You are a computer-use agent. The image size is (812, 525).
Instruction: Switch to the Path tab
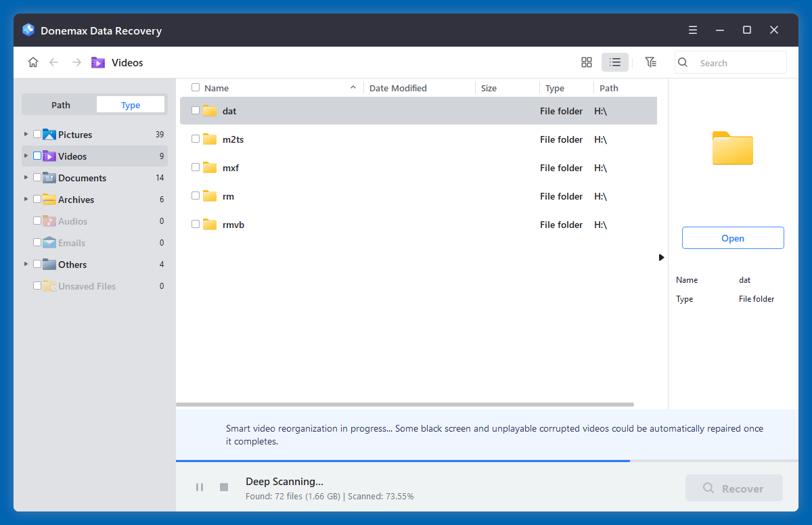click(60, 104)
